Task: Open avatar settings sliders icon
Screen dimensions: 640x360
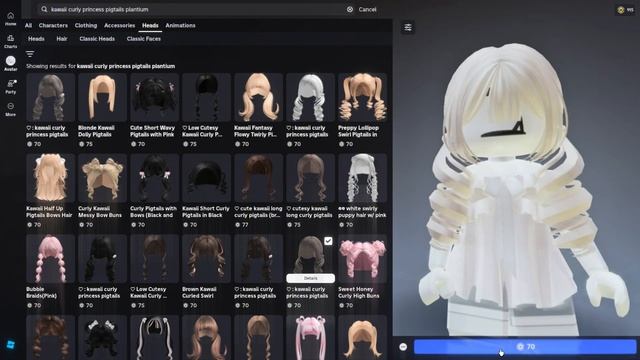Action: tap(408, 27)
